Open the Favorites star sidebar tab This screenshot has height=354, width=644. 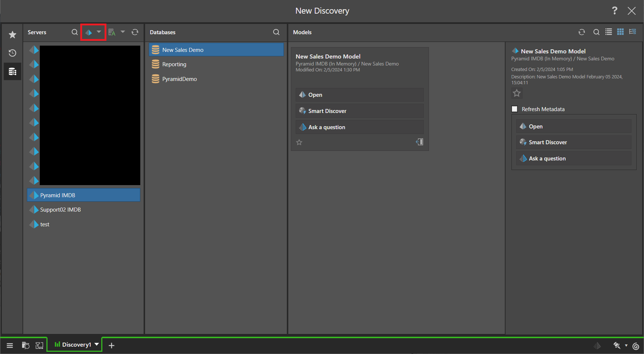pos(13,35)
